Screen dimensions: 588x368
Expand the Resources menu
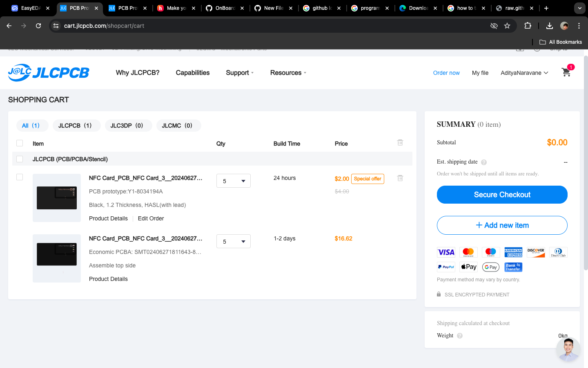[288, 72]
